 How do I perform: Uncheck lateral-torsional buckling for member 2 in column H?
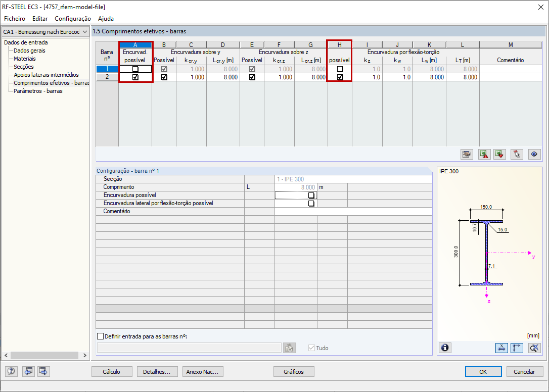coord(340,77)
